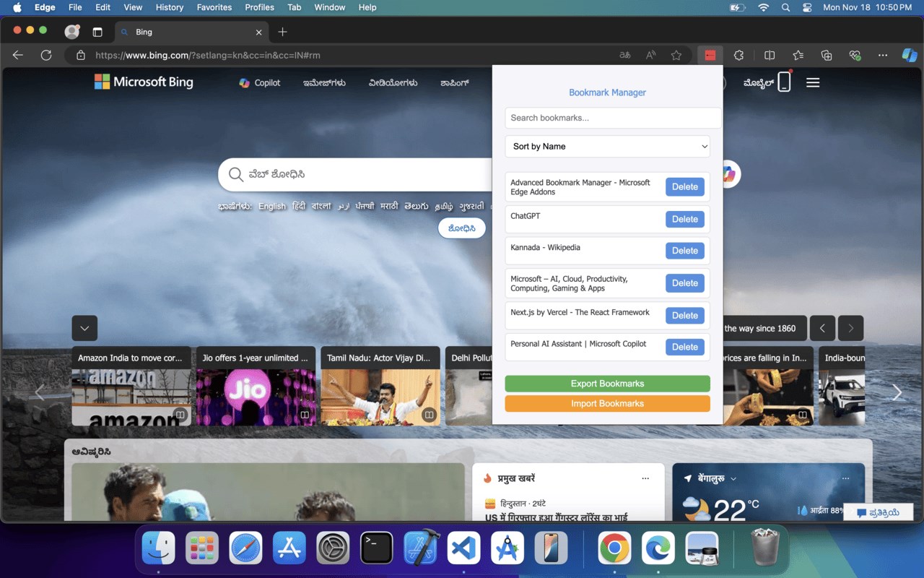This screenshot has height=578, width=924.
Task: Open the Favorites menu
Action: tap(214, 7)
